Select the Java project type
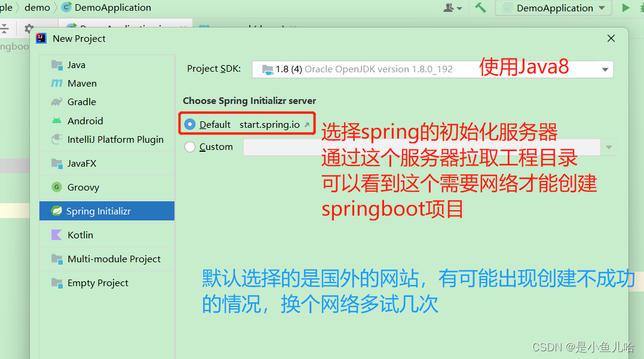The width and height of the screenshot is (644, 359). pyautogui.click(x=107, y=65)
